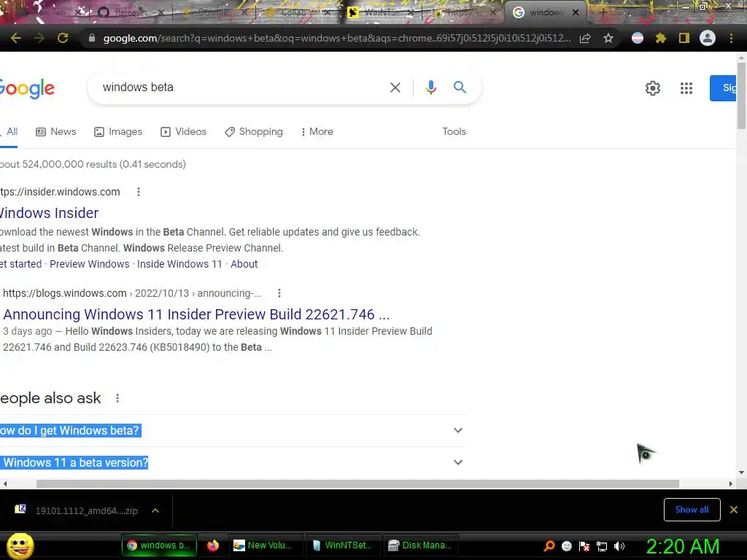Open the About sitelink
The width and height of the screenshot is (747, 560).
click(244, 264)
